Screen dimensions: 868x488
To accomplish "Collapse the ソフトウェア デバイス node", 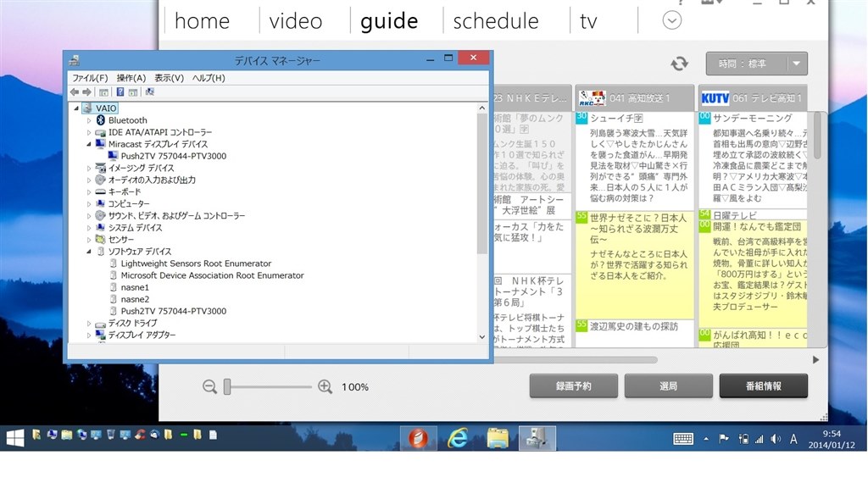I will pyautogui.click(x=88, y=251).
